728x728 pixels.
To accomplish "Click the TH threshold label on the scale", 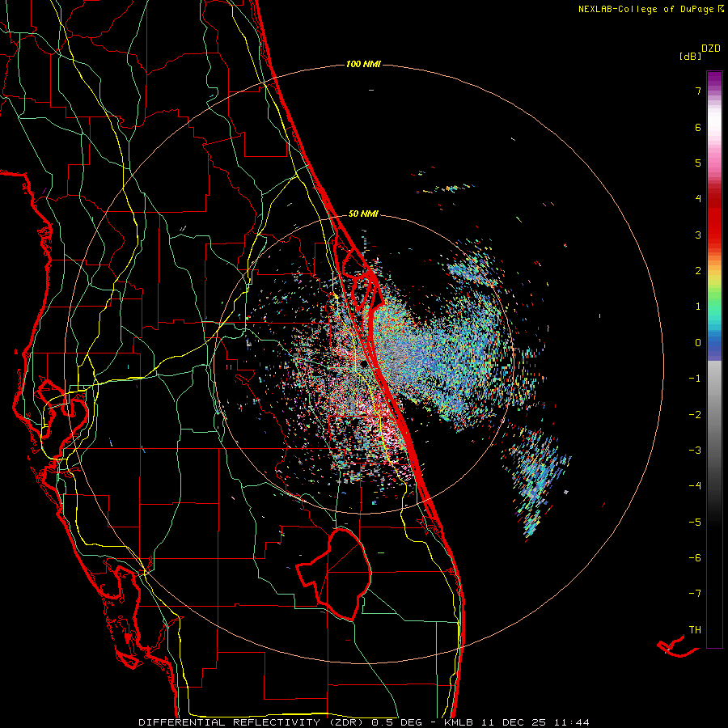I will tap(695, 630).
